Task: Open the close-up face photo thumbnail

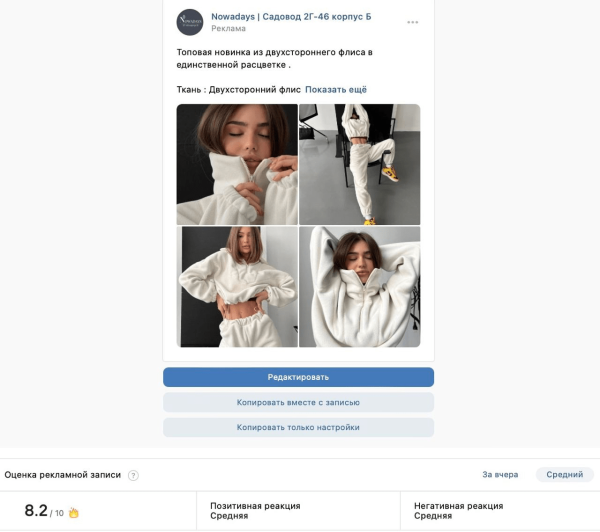Action: click(237, 164)
